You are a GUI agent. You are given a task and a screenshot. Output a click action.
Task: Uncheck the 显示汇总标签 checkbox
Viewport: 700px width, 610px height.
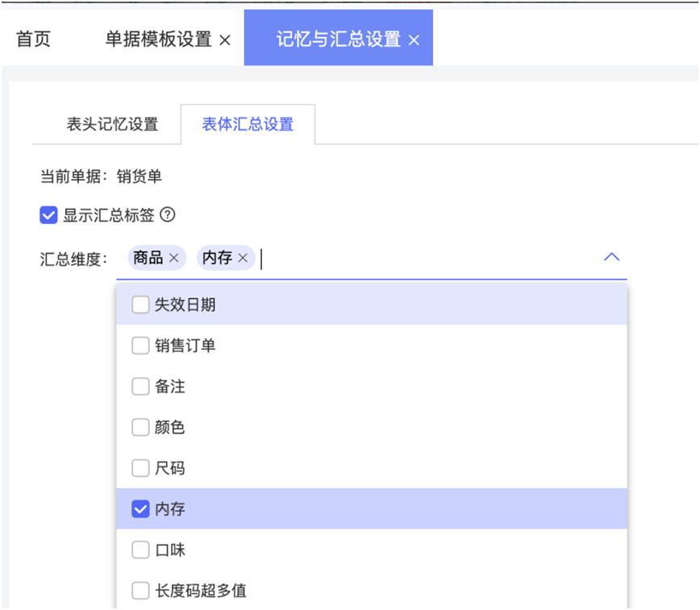(49, 215)
